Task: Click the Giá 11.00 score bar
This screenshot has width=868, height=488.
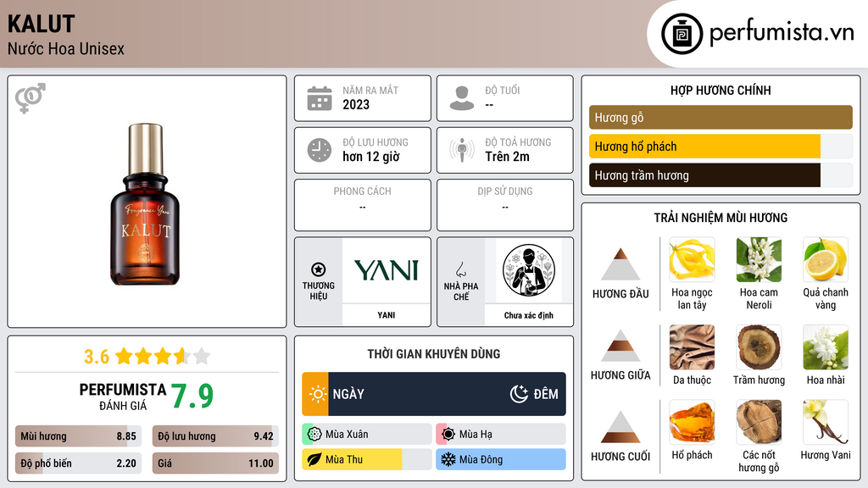Action: pyautogui.click(x=216, y=463)
